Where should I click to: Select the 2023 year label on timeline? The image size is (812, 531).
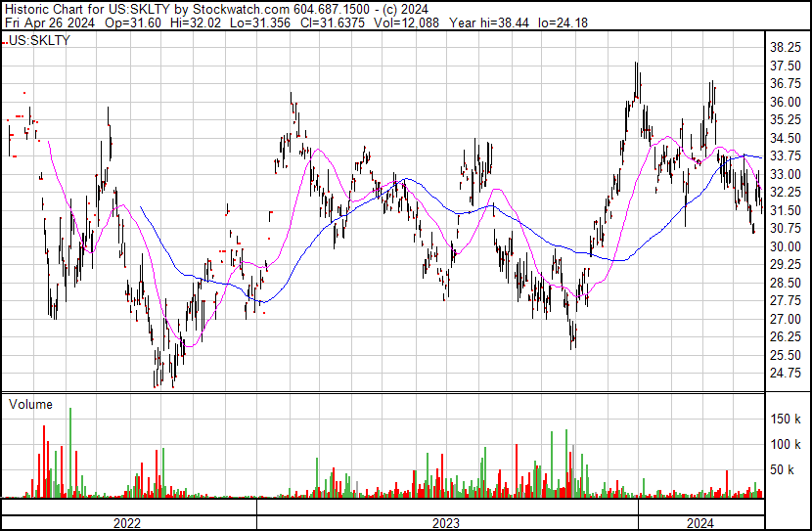(446, 524)
